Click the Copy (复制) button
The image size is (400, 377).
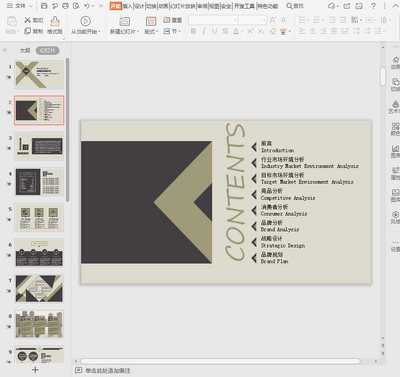pyautogui.click(x=33, y=31)
